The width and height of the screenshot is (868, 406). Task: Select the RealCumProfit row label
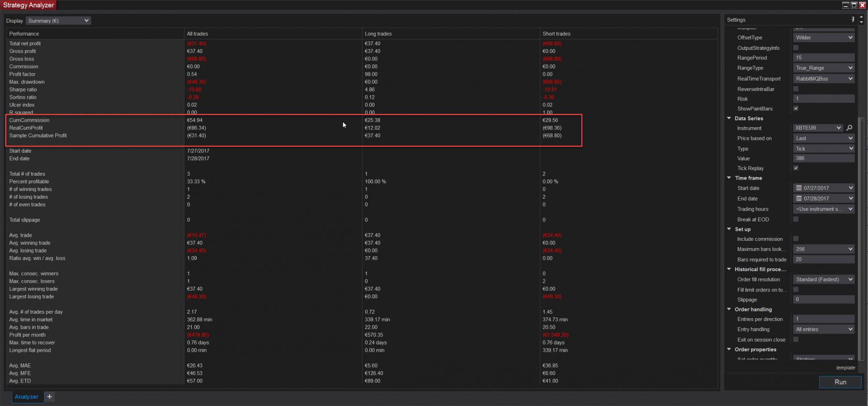point(26,128)
